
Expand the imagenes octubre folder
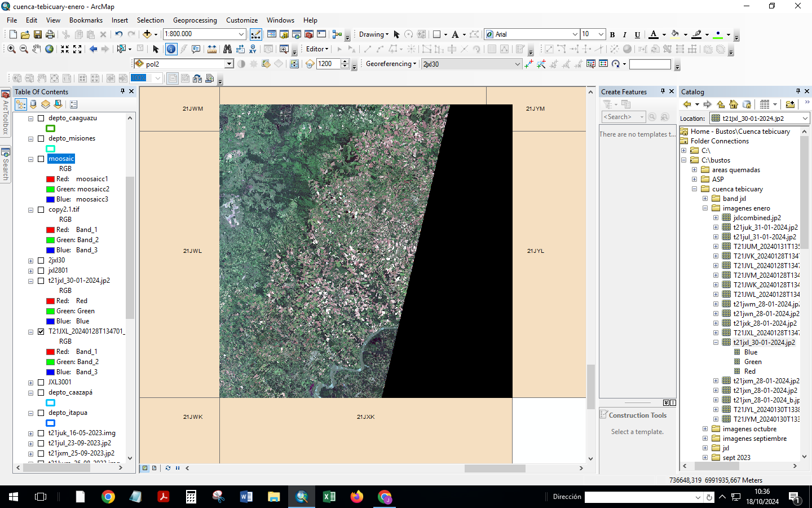[x=705, y=429]
